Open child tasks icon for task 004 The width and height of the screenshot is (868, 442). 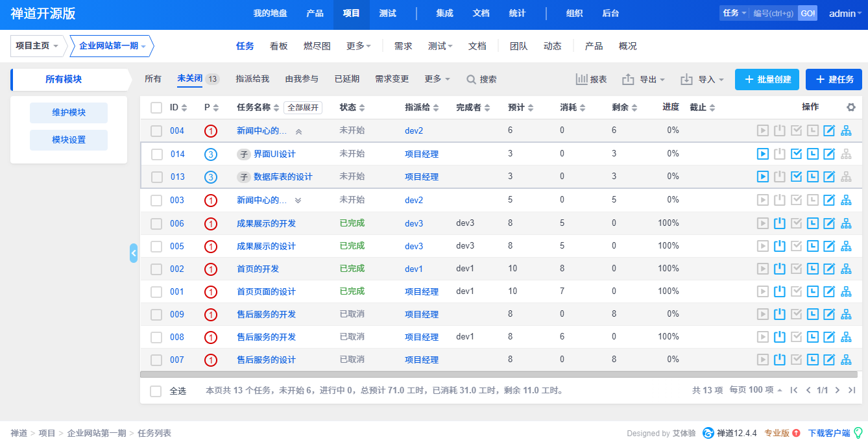pyautogui.click(x=846, y=130)
